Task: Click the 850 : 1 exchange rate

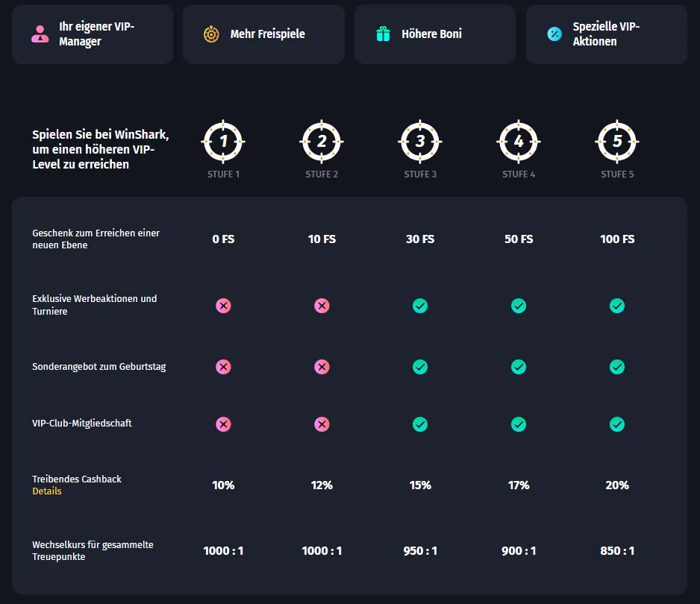Action: [617, 551]
